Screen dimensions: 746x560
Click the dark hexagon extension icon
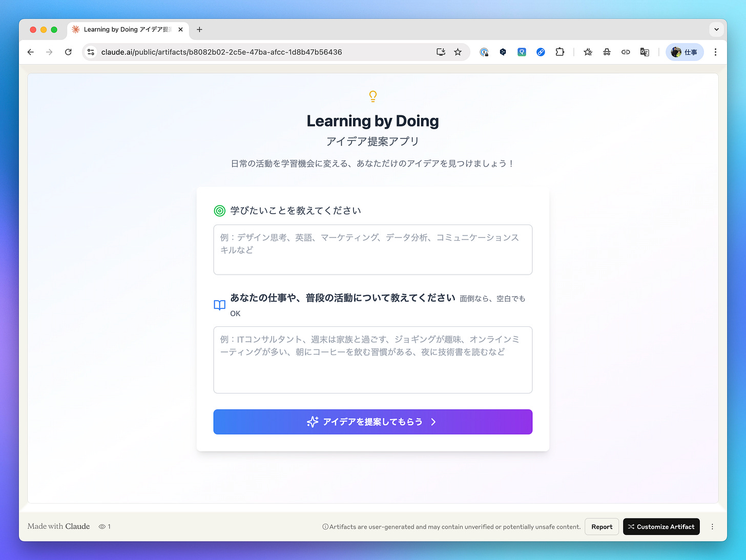tap(503, 52)
